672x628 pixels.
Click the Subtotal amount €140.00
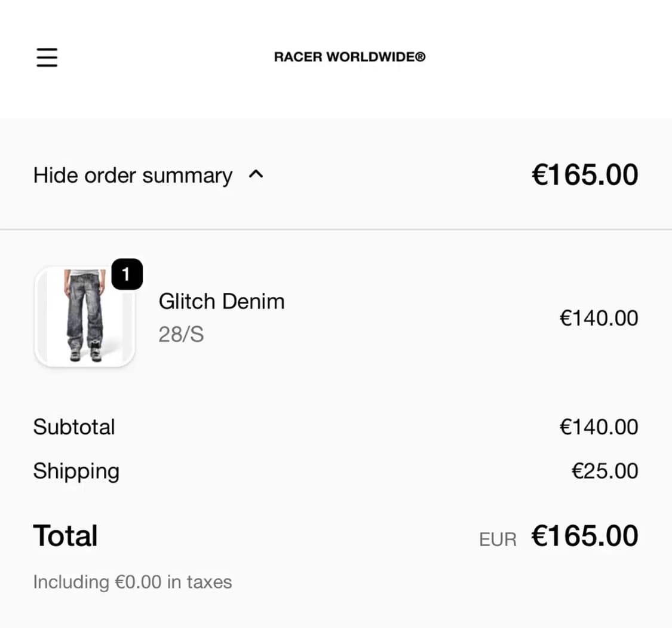tap(599, 427)
